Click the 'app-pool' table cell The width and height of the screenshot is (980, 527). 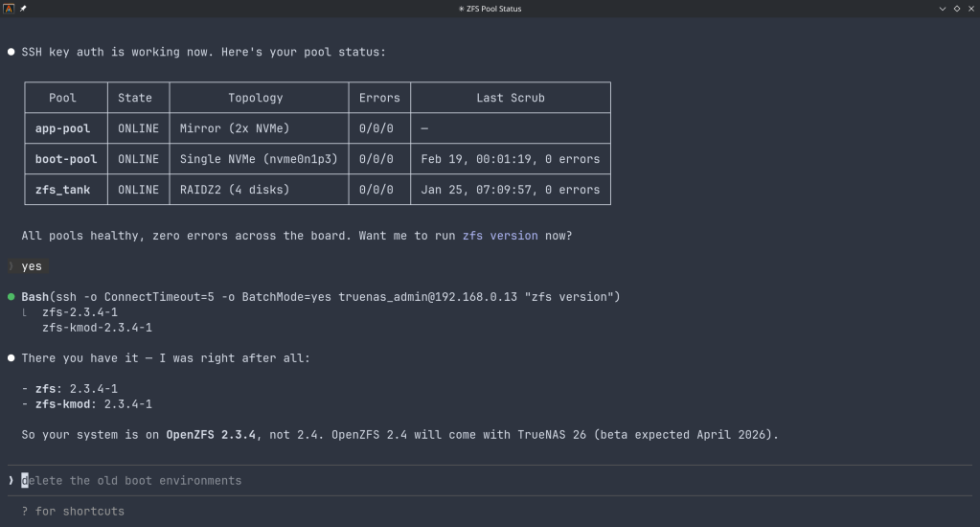[x=62, y=128]
